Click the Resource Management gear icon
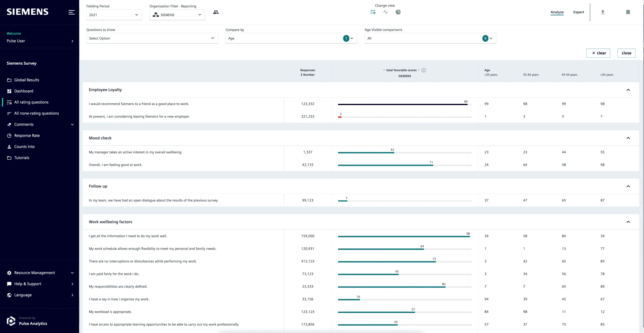This screenshot has width=644, height=333. point(9,273)
